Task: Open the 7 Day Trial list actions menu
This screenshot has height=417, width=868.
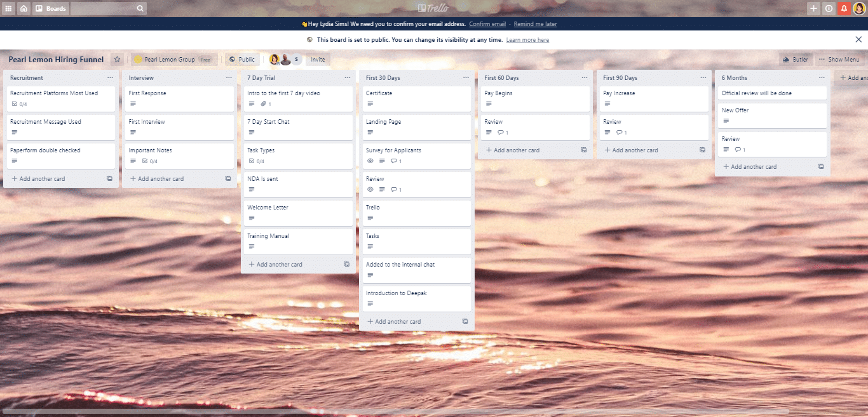Action: (x=348, y=78)
